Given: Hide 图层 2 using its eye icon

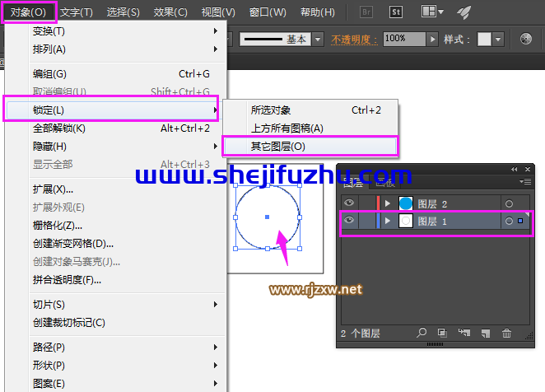Looking at the screenshot, I should coord(349,203).
